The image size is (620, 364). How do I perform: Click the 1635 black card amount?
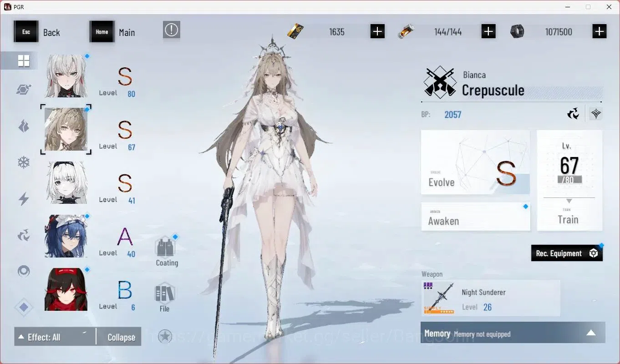click(337, 32)
